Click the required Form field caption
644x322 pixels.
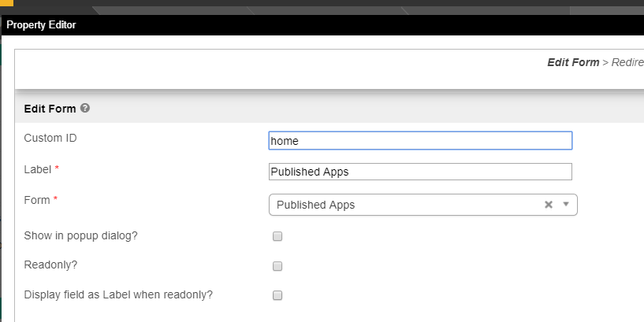pos(37,200)
